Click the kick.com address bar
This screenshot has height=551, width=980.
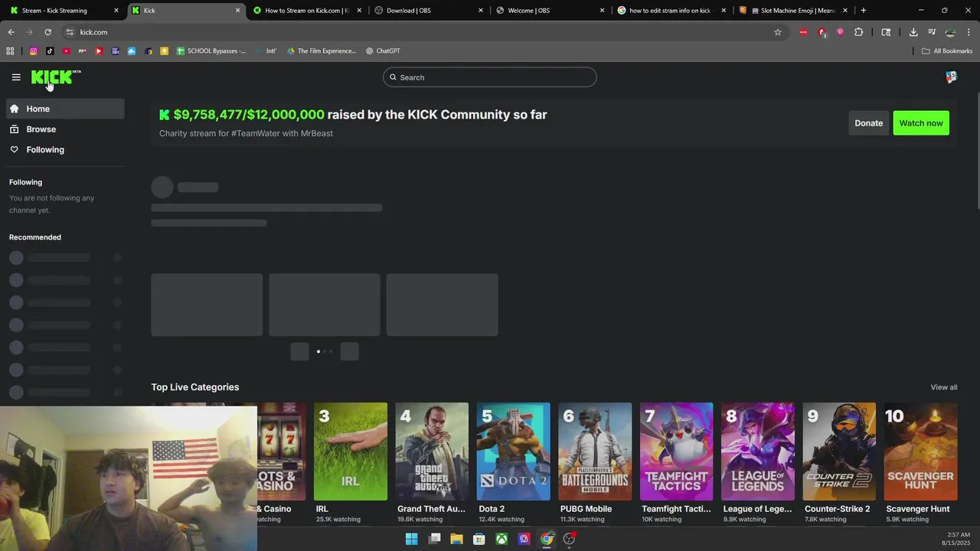[421, 32]
